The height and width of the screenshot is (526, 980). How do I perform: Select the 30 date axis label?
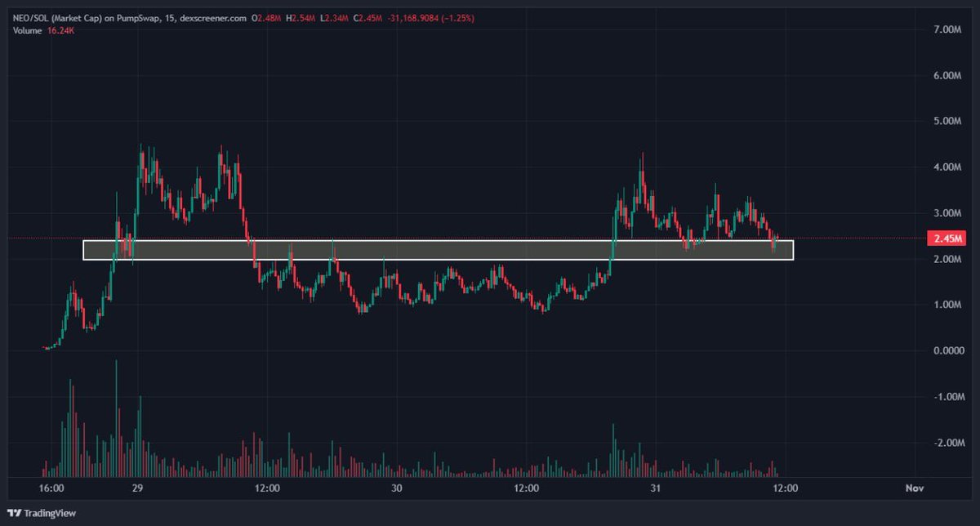click(x=397, y=488)
